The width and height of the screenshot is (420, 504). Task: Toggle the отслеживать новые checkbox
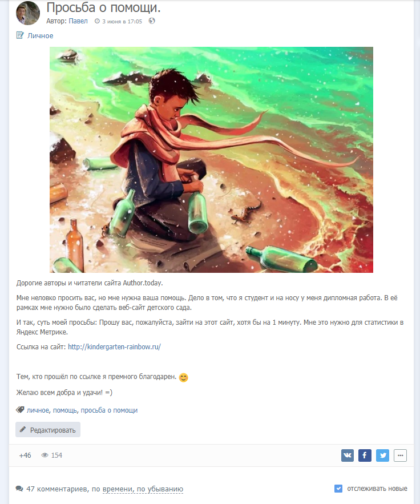tap(338, 489)
